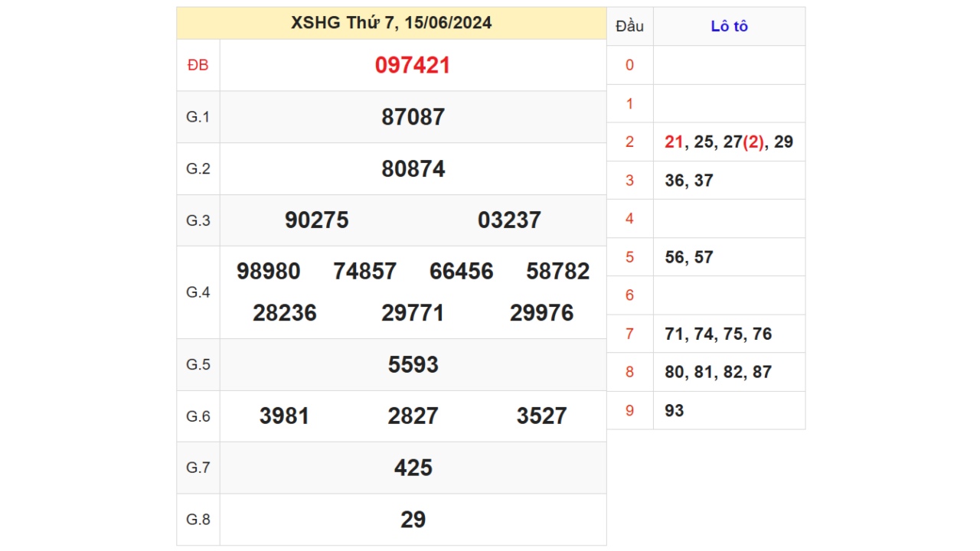This screenshot has width=980, height=551.
Task: Click head digit 9 in Đầu column
Action: pyautogui.click(x=629, y=411)
